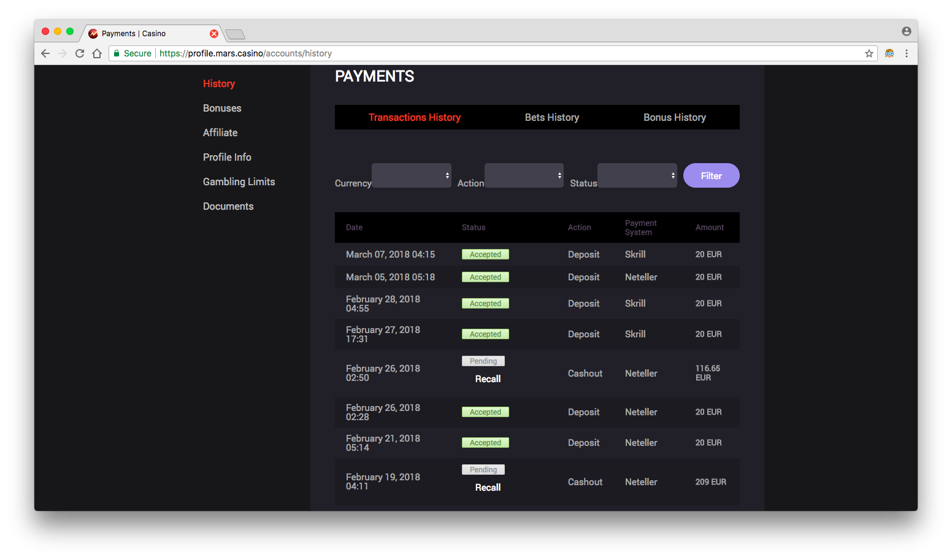Recall the 209 EUR cashout
This screenshot has width=952, height=560.
click(x=488, y=488)
